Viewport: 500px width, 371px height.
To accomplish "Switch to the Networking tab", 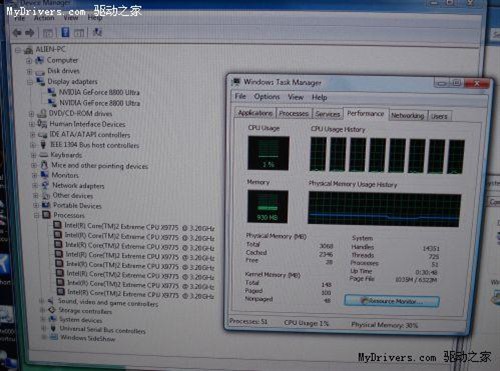I will click(x=407, y=116).
